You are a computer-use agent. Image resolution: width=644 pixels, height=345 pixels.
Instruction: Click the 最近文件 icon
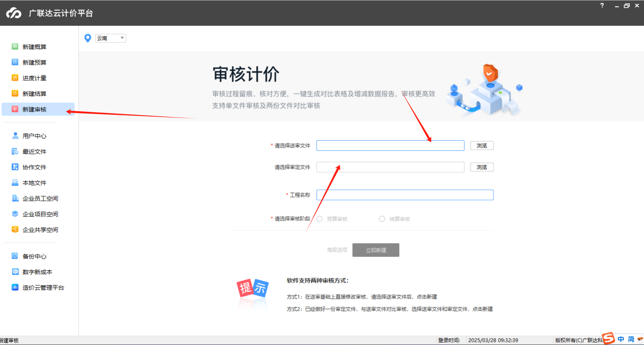(x=15, y=151)
